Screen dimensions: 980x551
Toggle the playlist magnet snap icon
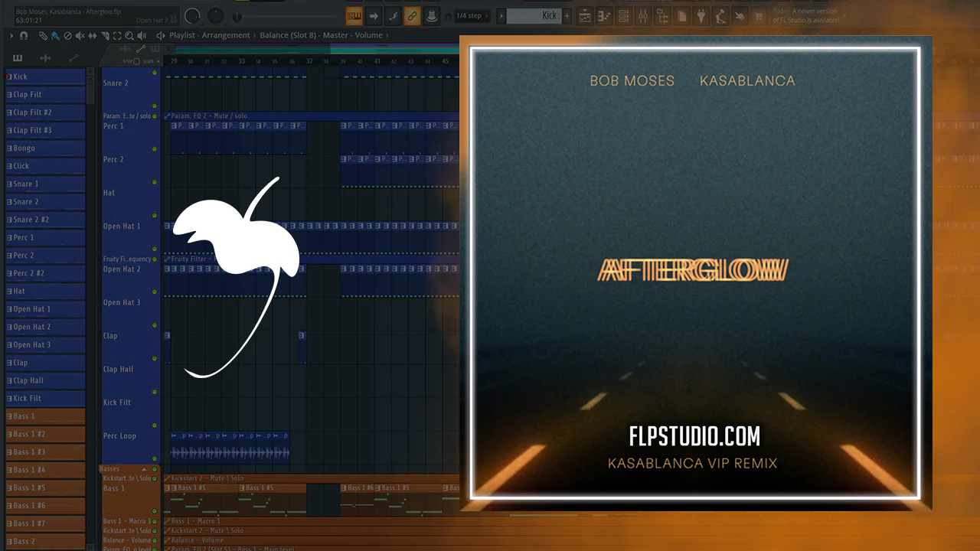pos(24,35)
